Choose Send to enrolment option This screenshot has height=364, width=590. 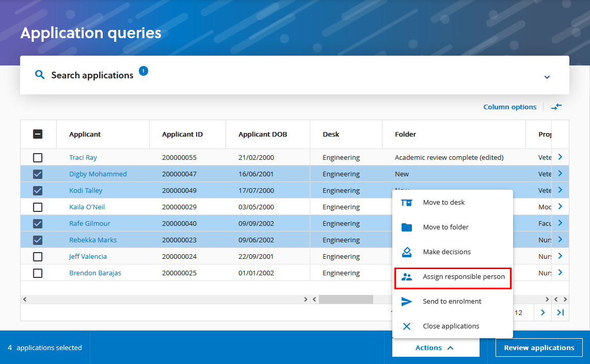coord(453,302)
